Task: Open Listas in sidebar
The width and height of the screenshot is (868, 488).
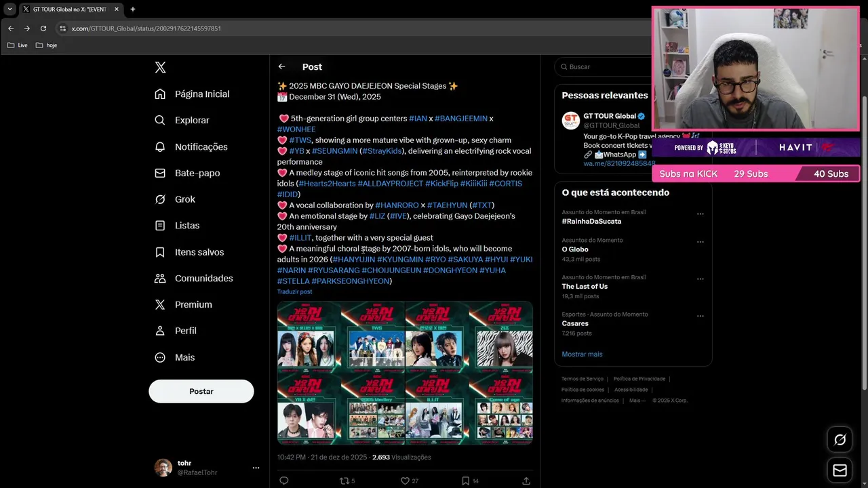Action: click(x=177, y=225)
